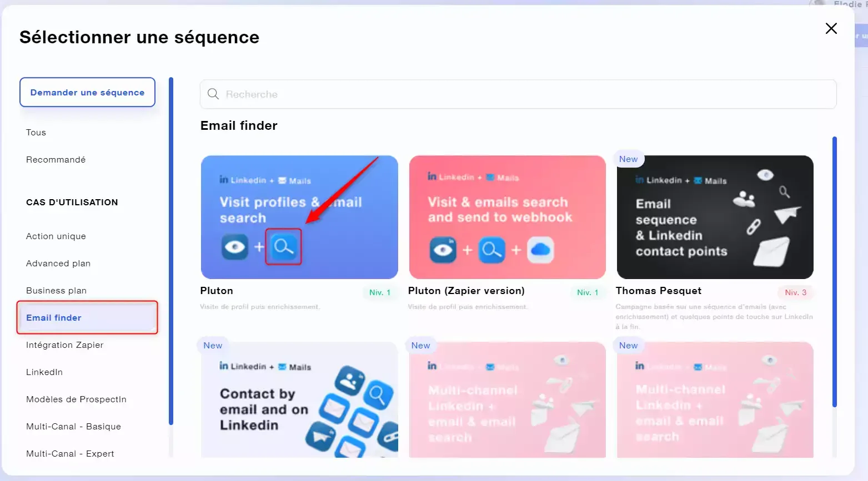
Task: Click magnifier tile on Contact by email card
Action: (x=378, y=396)
